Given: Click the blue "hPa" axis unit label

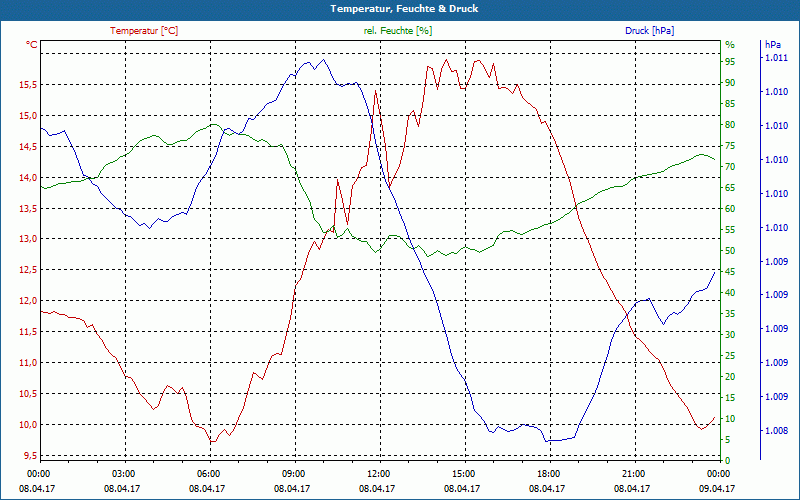Looking at the screenshot, I should 772,45.
